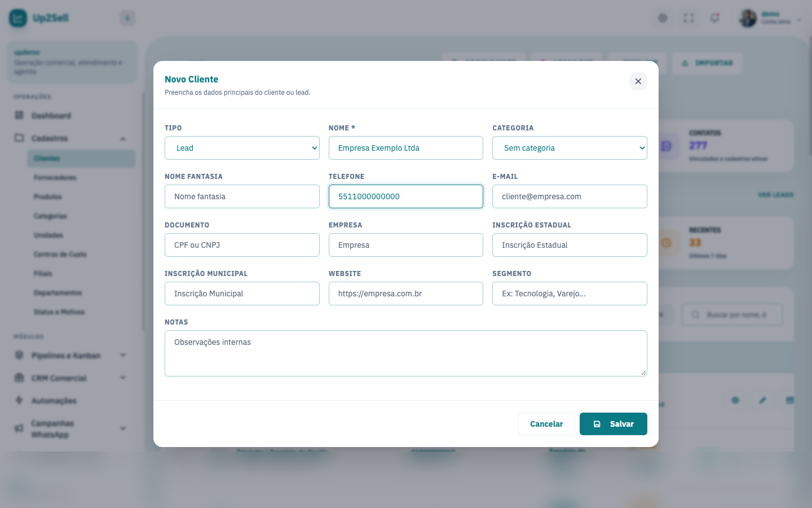Open the Tipo dropdown showing Lead

coord(242,148)
